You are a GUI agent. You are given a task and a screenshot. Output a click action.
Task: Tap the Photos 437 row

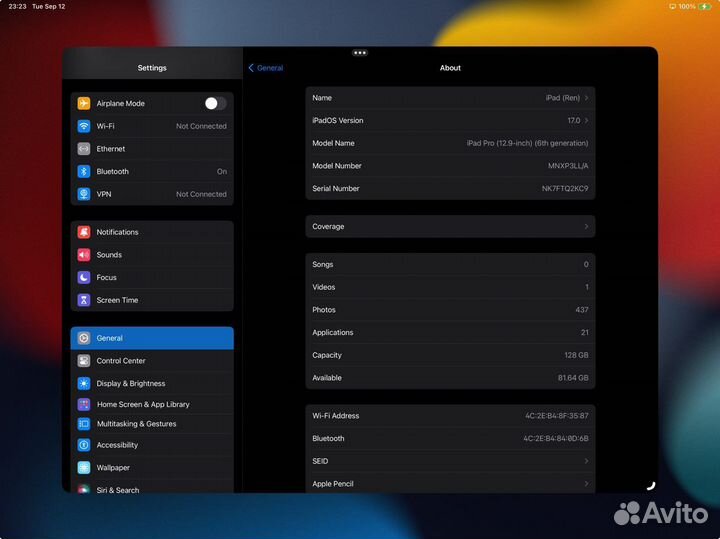(x=450, y=310)
